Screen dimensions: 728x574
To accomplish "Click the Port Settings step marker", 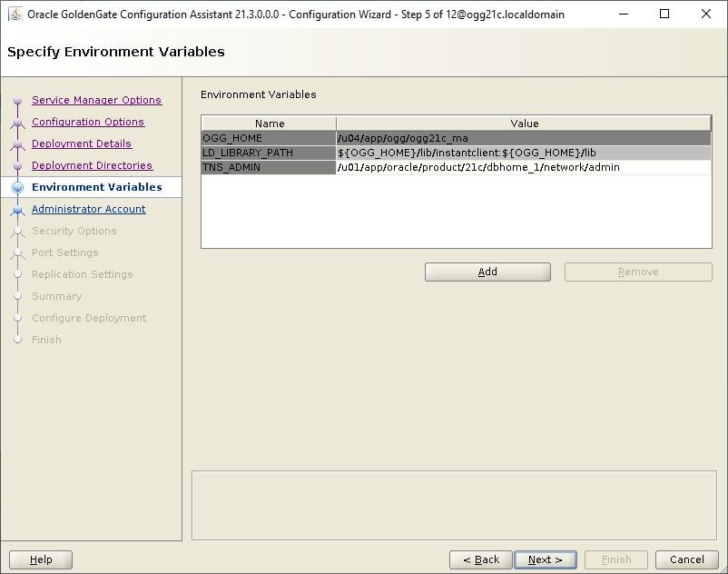I will pos(17,253).
